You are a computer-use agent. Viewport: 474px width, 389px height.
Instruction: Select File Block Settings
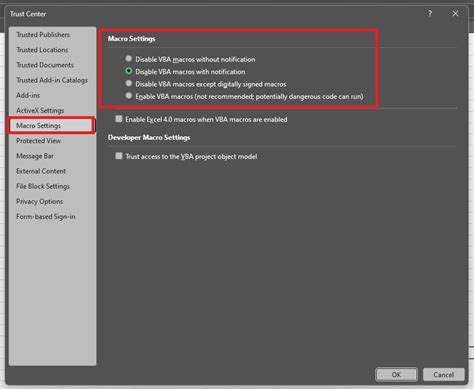tap(43, 186)
